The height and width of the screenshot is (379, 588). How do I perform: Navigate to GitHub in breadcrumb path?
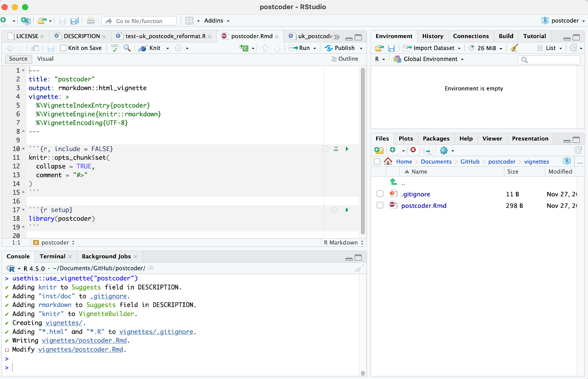(470, 162)
